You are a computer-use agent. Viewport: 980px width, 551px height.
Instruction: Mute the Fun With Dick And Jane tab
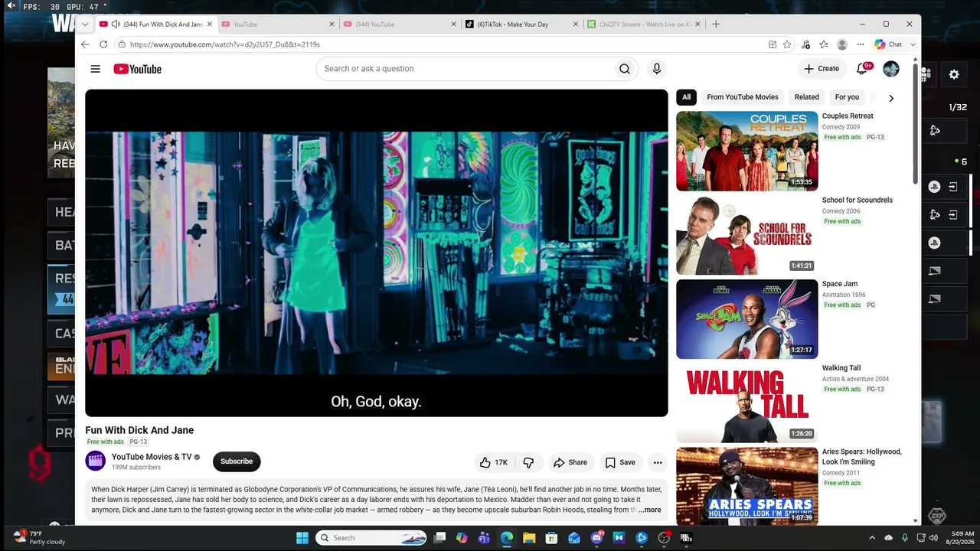(x=116, y=24)
